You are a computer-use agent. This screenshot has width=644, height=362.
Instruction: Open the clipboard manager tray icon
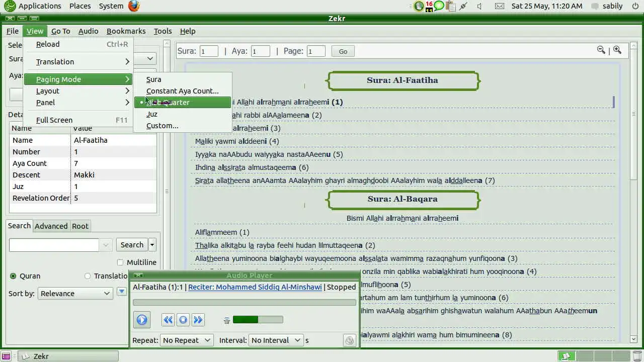coord(450,6)
